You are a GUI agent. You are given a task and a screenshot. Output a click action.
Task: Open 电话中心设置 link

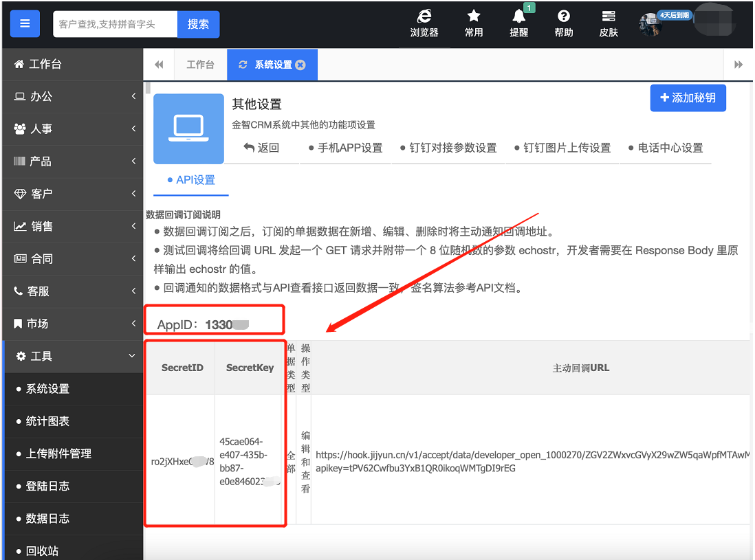click(666, 148)
